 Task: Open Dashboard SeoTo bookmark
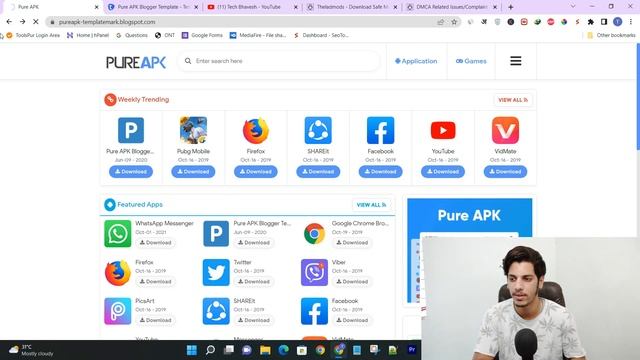click(321, 36)
